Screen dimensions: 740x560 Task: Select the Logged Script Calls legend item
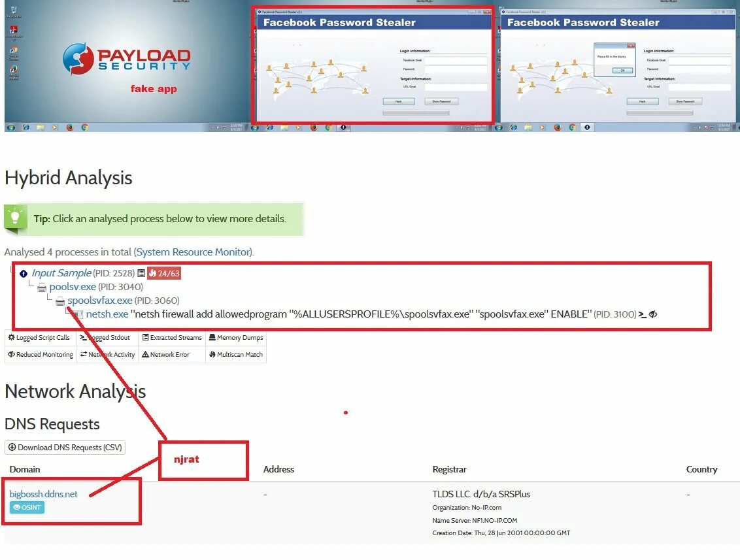point(41,338)
